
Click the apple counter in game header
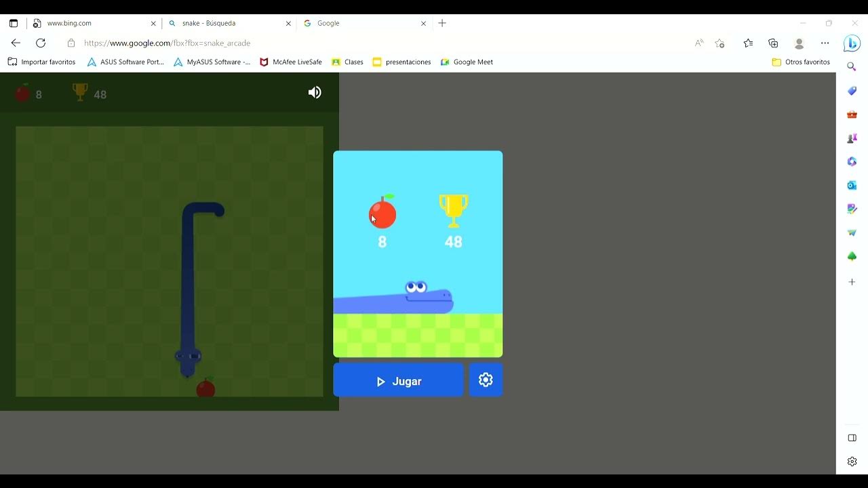click(28, 93)
